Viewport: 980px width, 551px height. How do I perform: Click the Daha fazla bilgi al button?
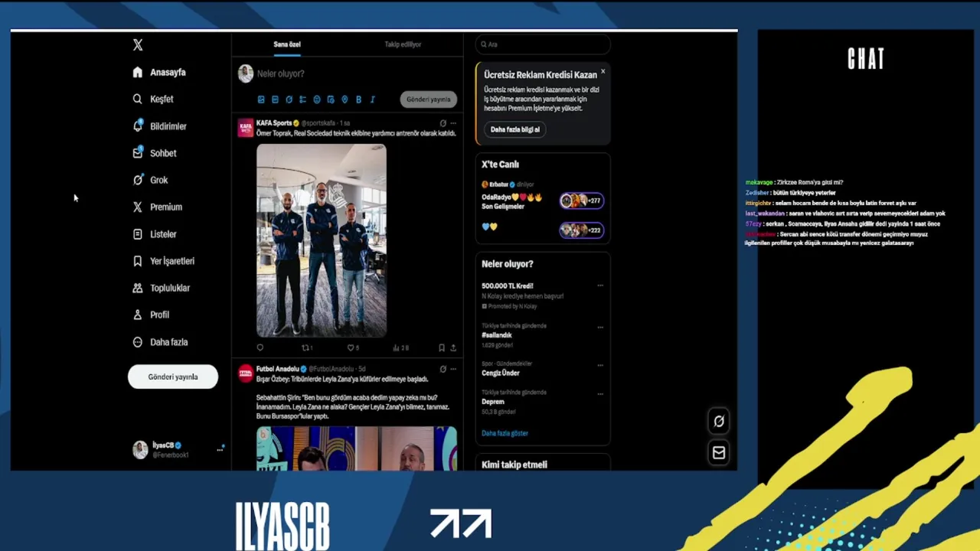(x=515, y=129)
